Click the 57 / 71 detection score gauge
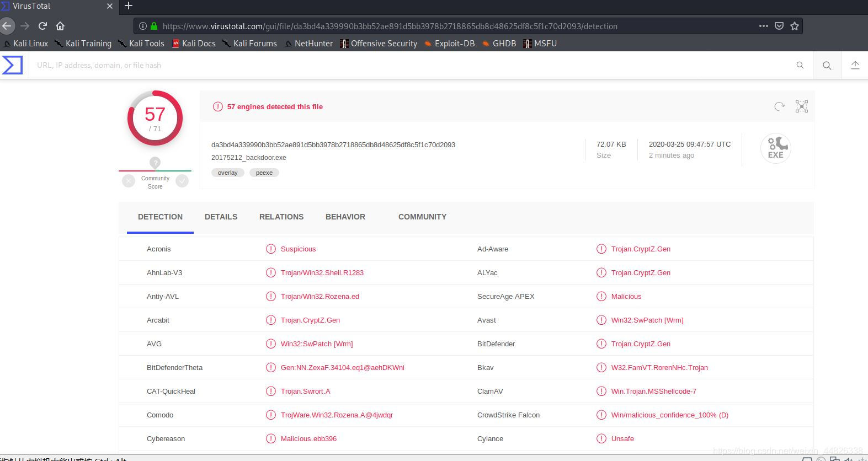Image resolution: width=868 pixels, height=461 pixels. pyautogui.click(x=155, y=118)
